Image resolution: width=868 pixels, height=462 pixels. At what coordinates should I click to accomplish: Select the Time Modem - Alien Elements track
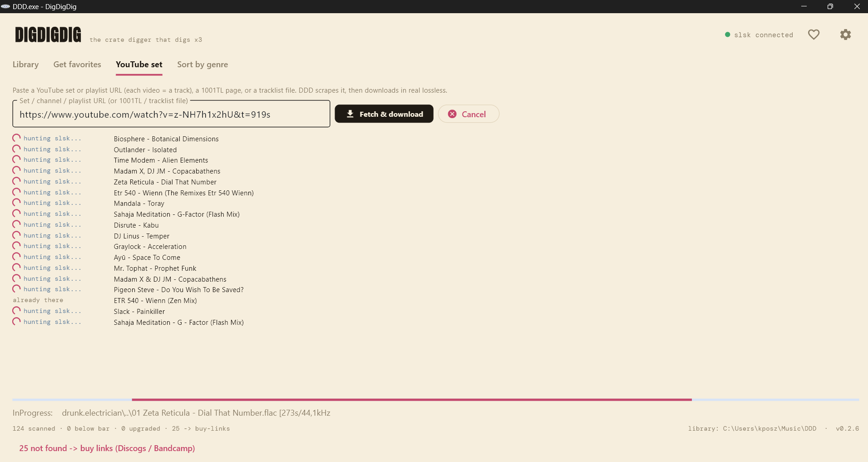coord(161,160)
